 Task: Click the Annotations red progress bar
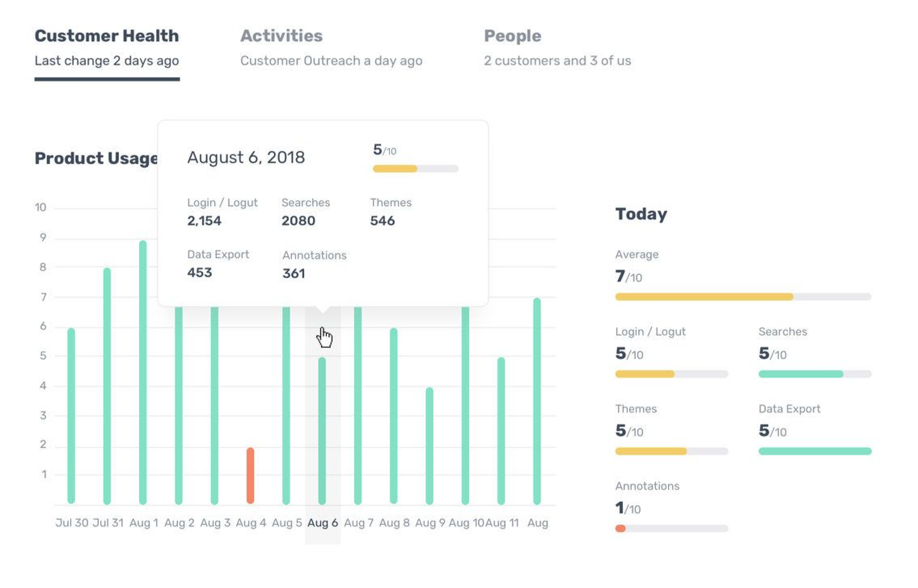coord(671,529)
